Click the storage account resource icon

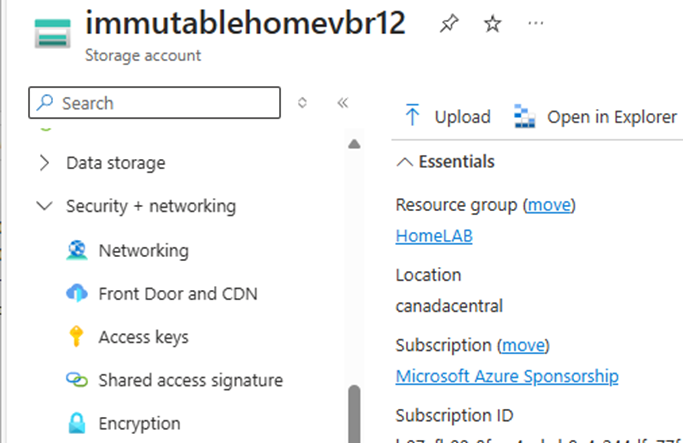pyautogui.click(x=52, y=33)
